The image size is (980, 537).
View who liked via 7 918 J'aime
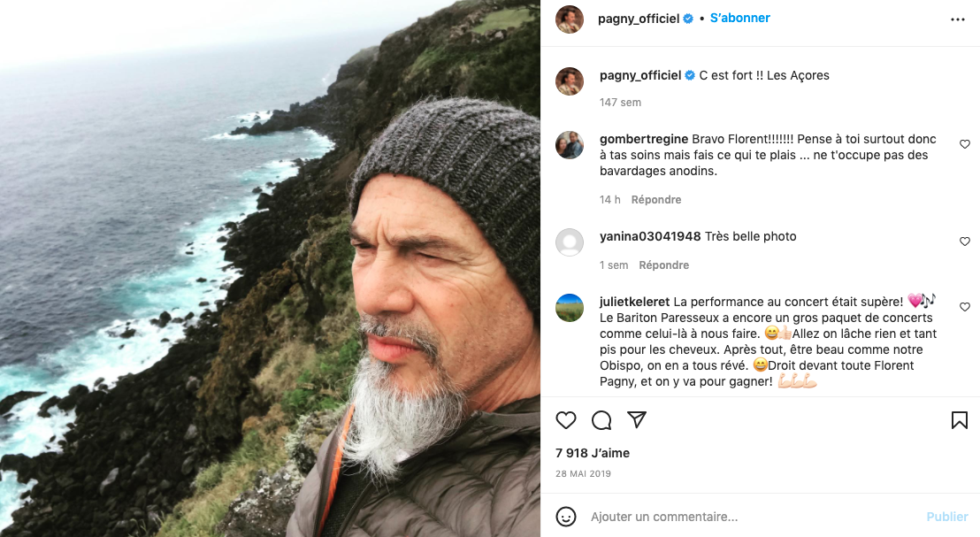pos(593,452)
